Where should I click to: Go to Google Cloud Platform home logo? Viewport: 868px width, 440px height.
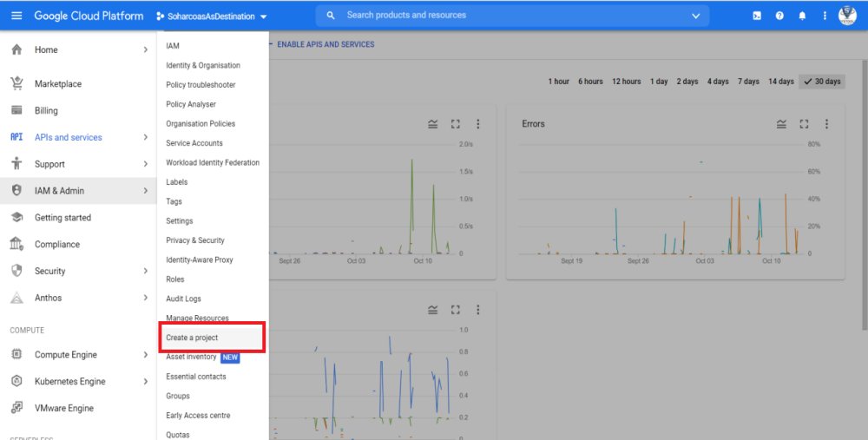click(x=89, y=16)
